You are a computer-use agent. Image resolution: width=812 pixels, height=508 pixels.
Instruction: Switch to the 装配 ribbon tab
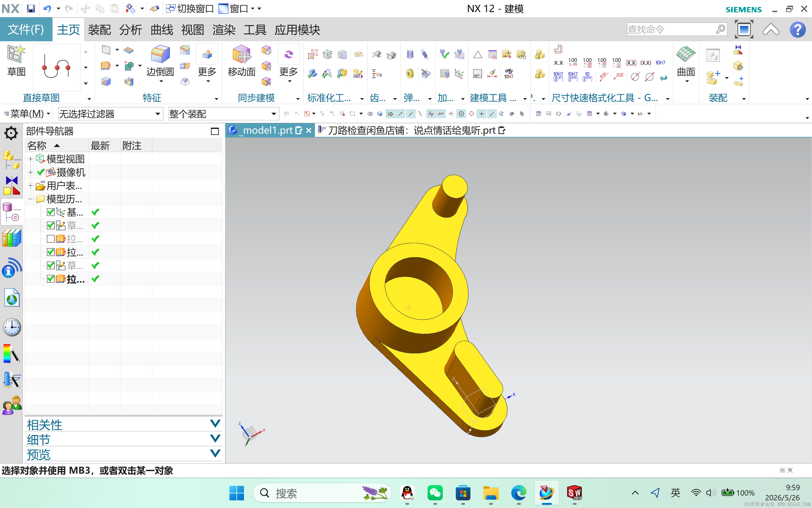click(x=99, y=30)
